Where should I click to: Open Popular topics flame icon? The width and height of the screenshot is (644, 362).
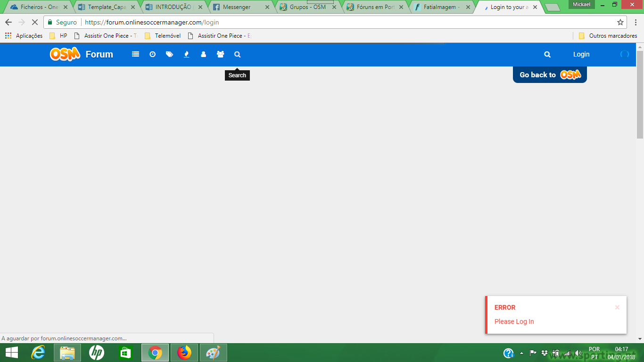[x=187, y=54]
